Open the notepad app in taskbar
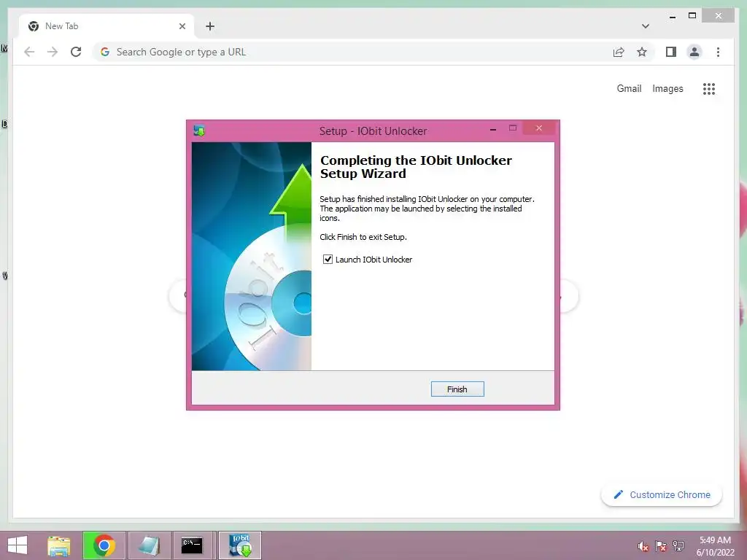 click(x=149, y=545)
